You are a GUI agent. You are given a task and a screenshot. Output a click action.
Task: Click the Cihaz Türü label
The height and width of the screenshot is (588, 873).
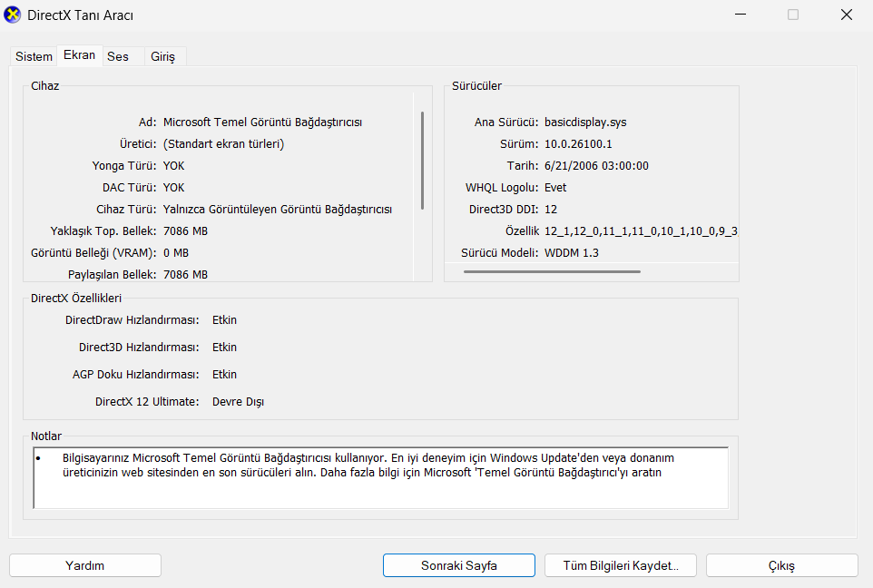pos(126,210)
